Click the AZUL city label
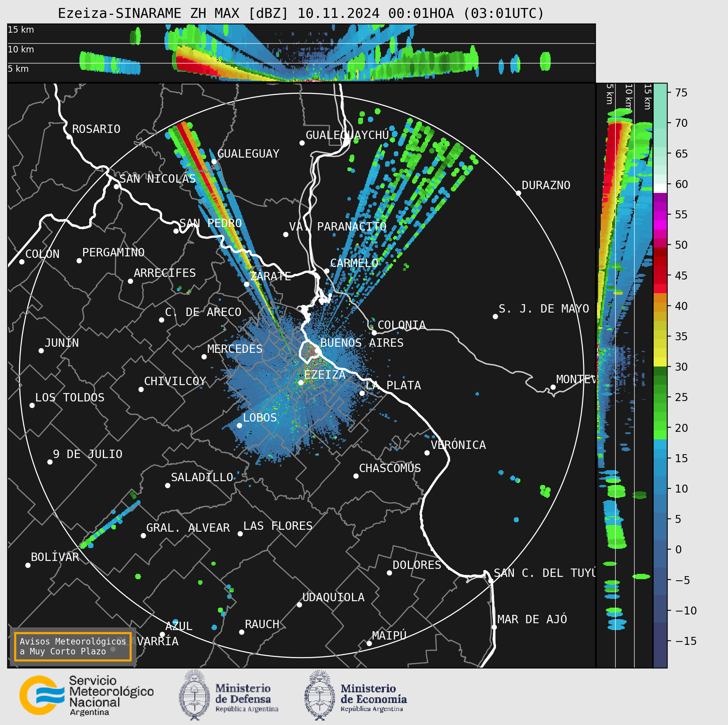The image size is (728, 725). click(x=178, y=626)
